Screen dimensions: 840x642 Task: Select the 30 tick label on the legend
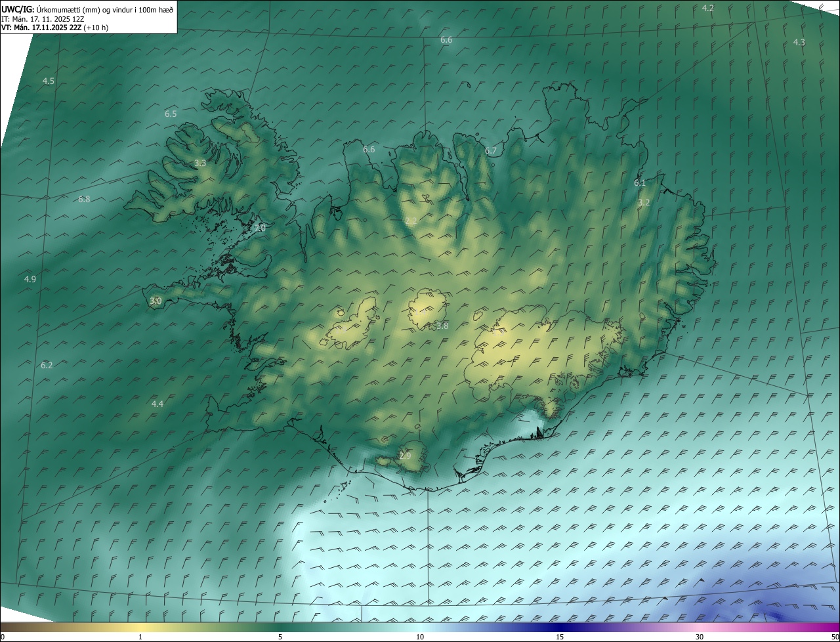[700, 637]
